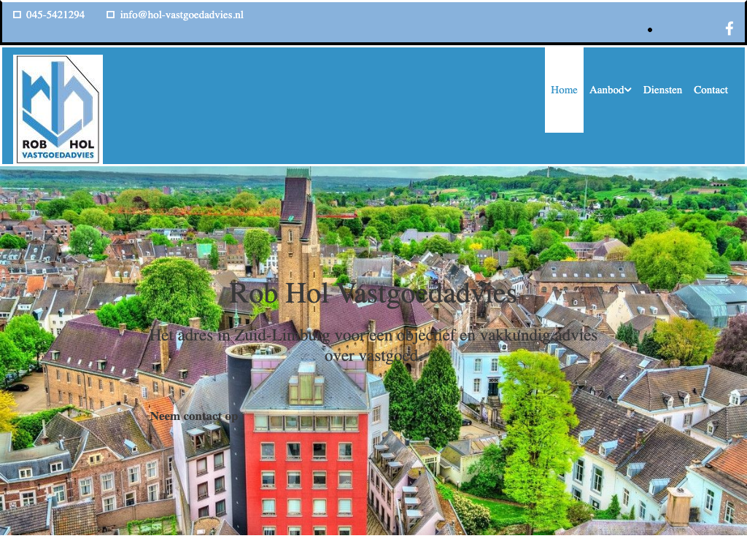The height and width of the screenshot is (560, 747).
Task: Click the black bullet marker in top bar
Action: [650, 30]
